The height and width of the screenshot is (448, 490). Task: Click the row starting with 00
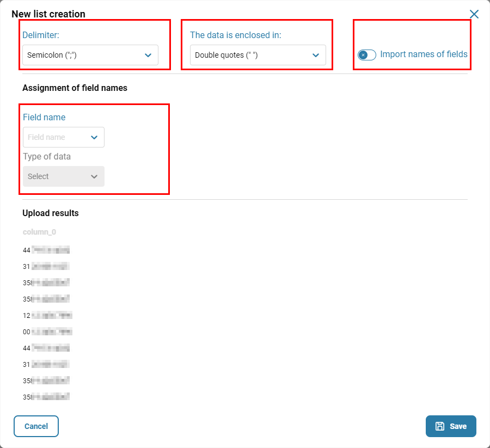pos(47,332)
